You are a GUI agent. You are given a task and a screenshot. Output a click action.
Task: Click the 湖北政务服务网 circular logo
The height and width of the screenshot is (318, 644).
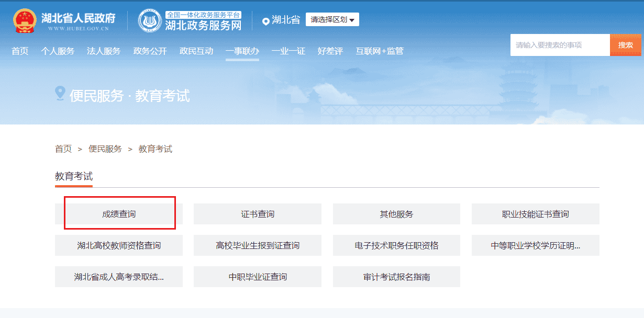click(x=150, y=21)
